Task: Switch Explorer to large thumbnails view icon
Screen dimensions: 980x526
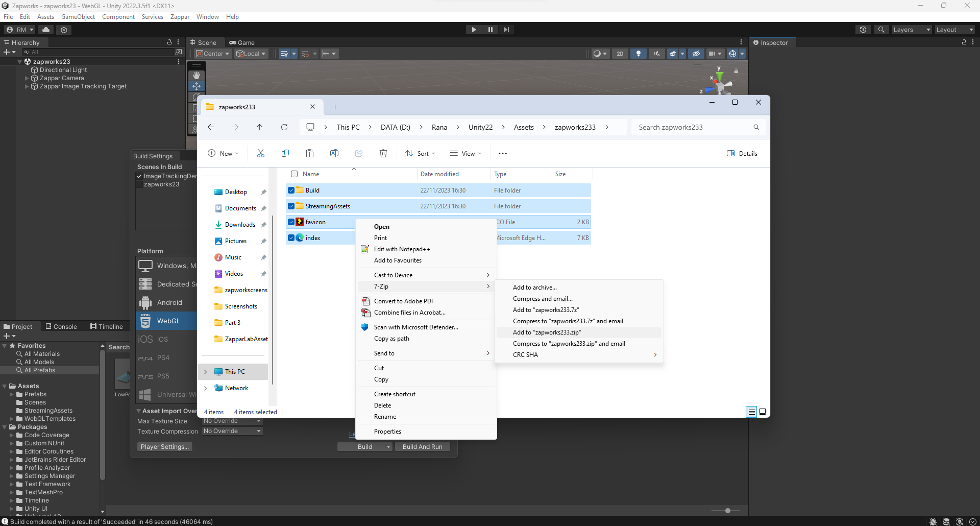Action: [763, 412]
